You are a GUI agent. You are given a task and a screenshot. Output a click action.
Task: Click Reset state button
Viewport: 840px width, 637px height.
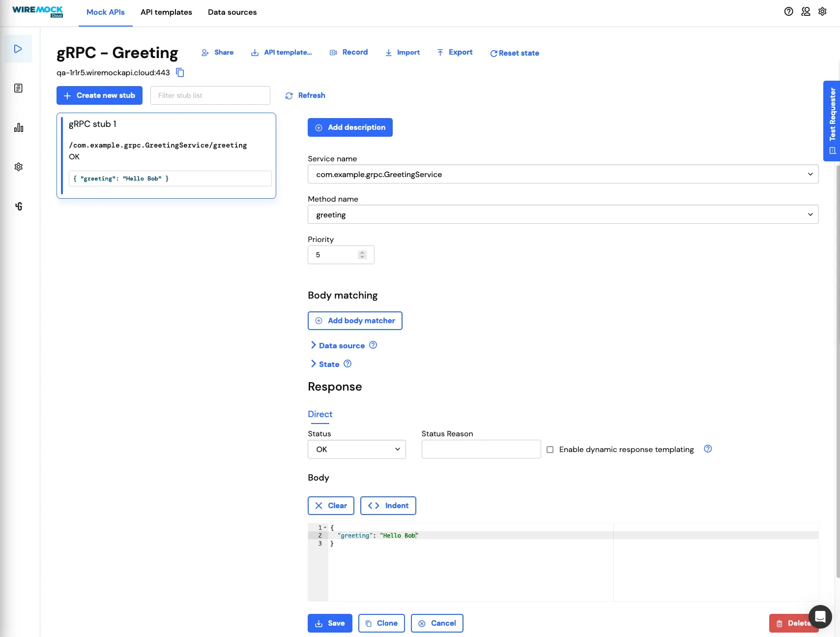pos(514,53)
